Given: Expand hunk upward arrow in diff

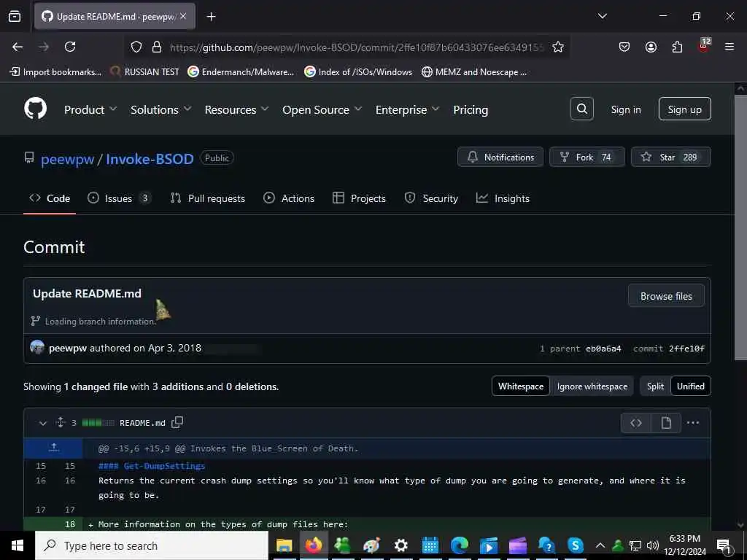Looking at the screenshot, I should (x=54, y=448).
